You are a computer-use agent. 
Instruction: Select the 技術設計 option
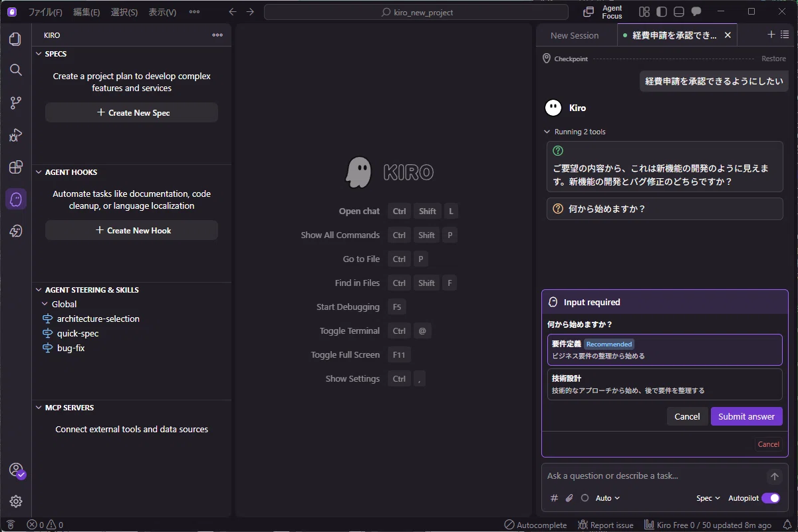[x=665, y=384]
